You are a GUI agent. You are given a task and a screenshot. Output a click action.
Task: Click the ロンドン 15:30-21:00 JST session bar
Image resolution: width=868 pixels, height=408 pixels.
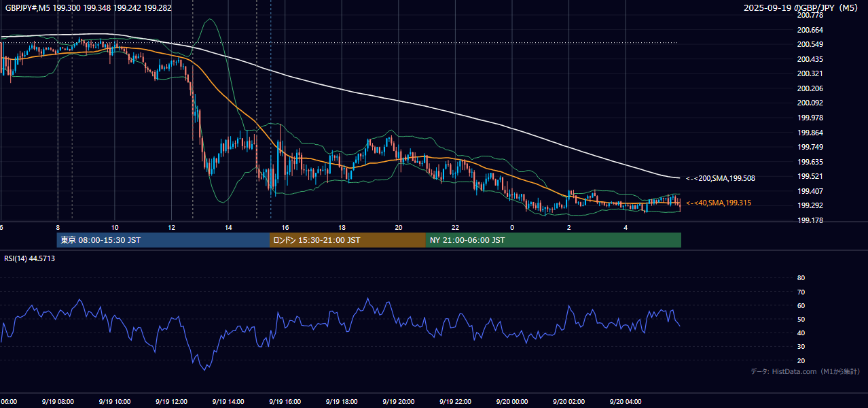(x=348, y=240)
